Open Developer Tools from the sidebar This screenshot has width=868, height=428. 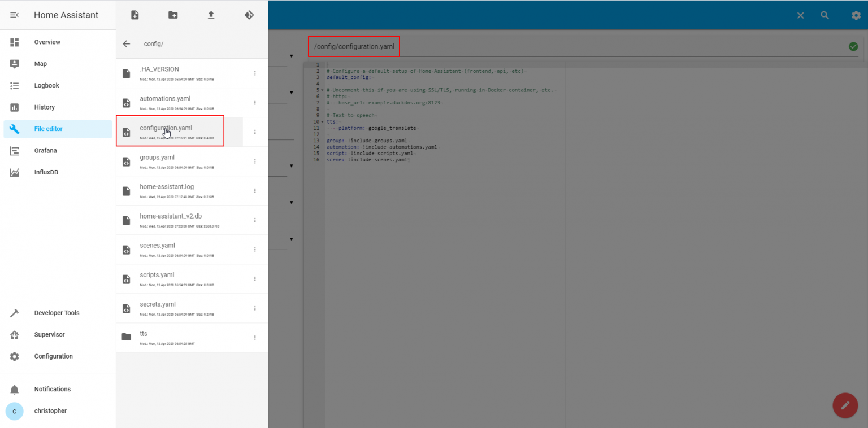14,312
